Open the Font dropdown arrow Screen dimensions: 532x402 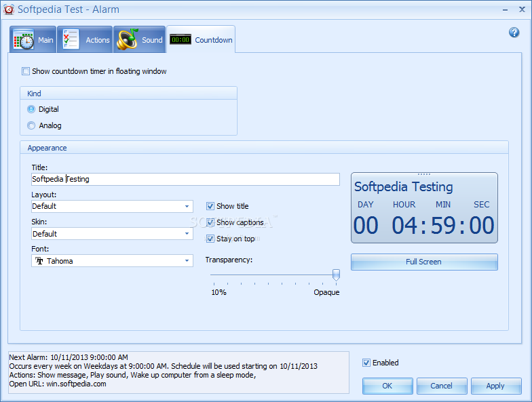tap(187, 260)
